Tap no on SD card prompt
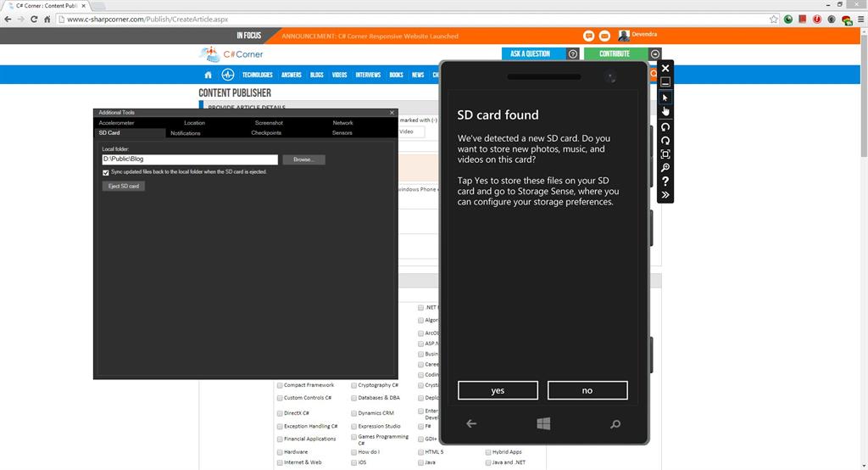 [587, 390]
